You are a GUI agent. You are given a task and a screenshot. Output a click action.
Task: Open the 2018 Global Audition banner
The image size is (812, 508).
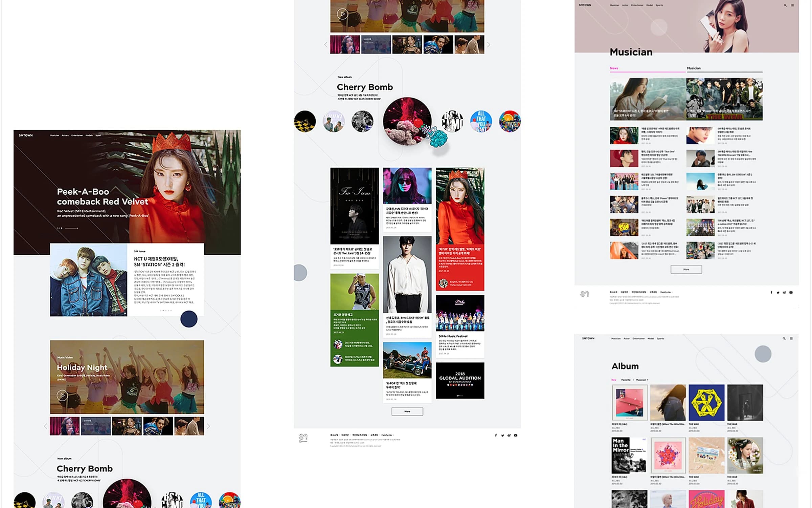pyautogui.click(x=460, y=380)
